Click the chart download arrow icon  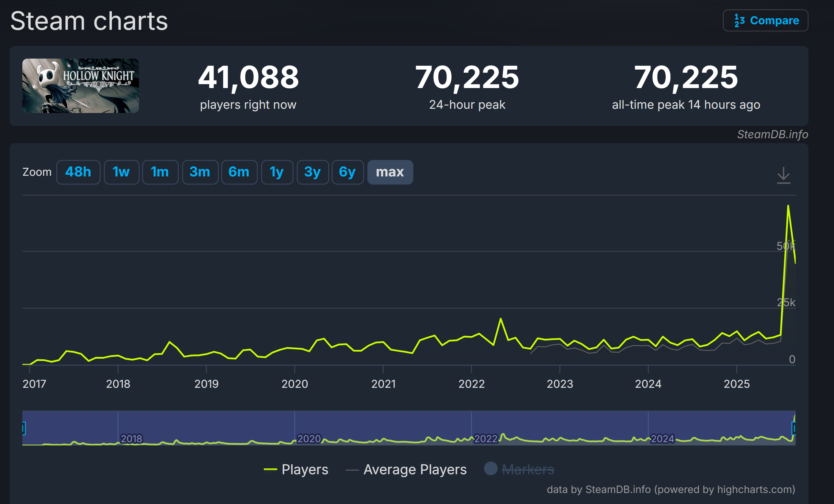(783, 175)
